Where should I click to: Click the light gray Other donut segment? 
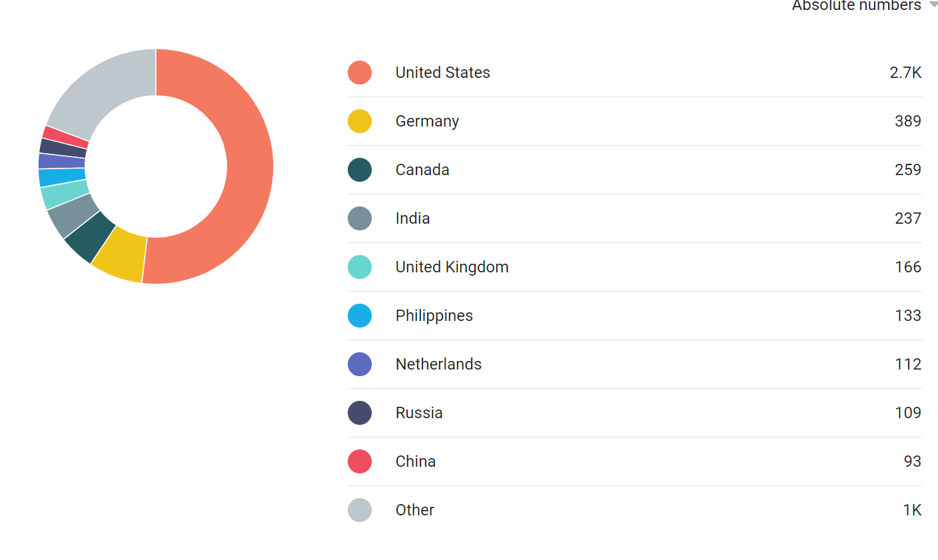[x=100, y=93]
